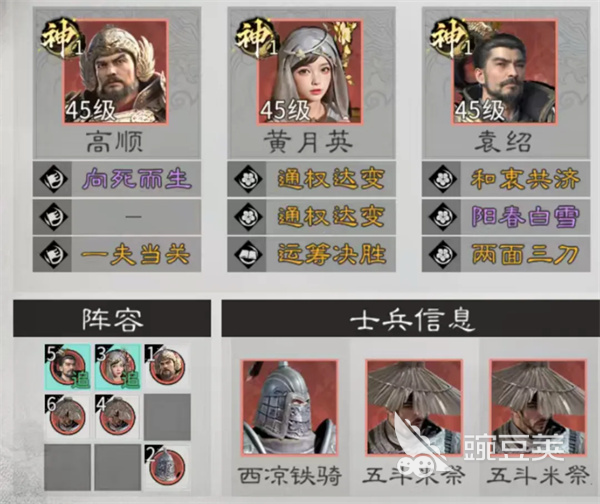Click the flower icon beside 和衷共济
This screenshot has height=504, width=600.
(443, 179)
